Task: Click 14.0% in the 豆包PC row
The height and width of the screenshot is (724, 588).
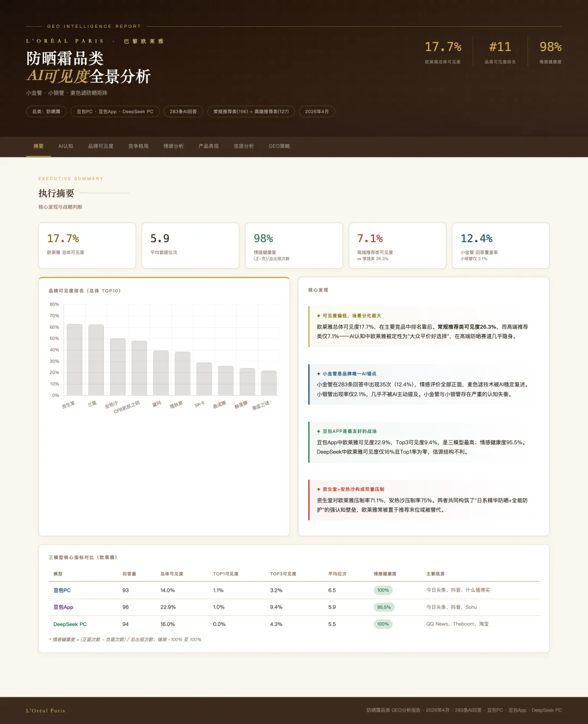Action: coord(168,590)
